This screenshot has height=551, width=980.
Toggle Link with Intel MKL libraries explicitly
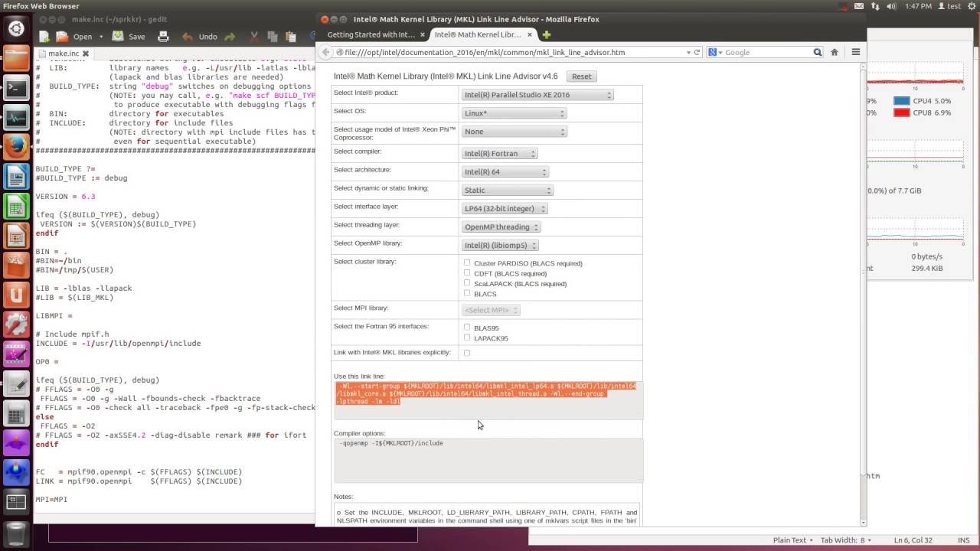pos(467,353)
